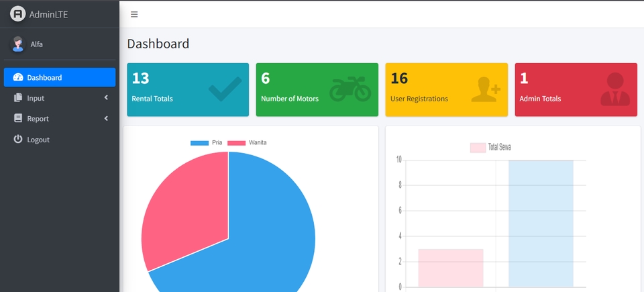This screenshot has width=644, height=292.
Task: Click the Alfa user avatar
Action: pos(17,44)
